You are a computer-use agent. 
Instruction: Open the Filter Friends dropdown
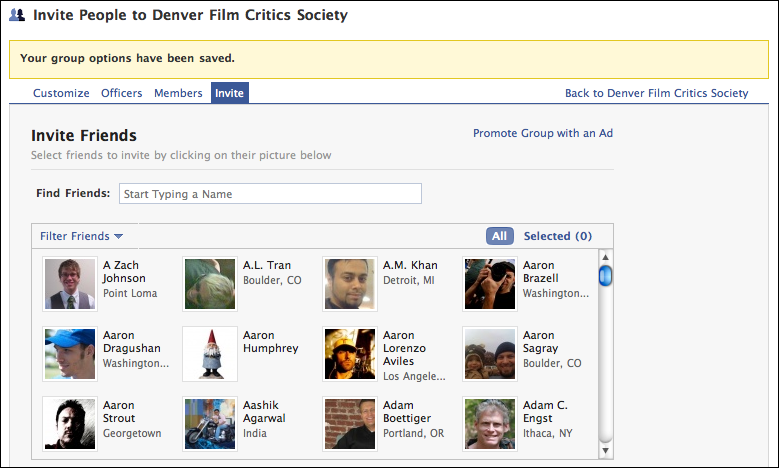click(x=81, y=236)
